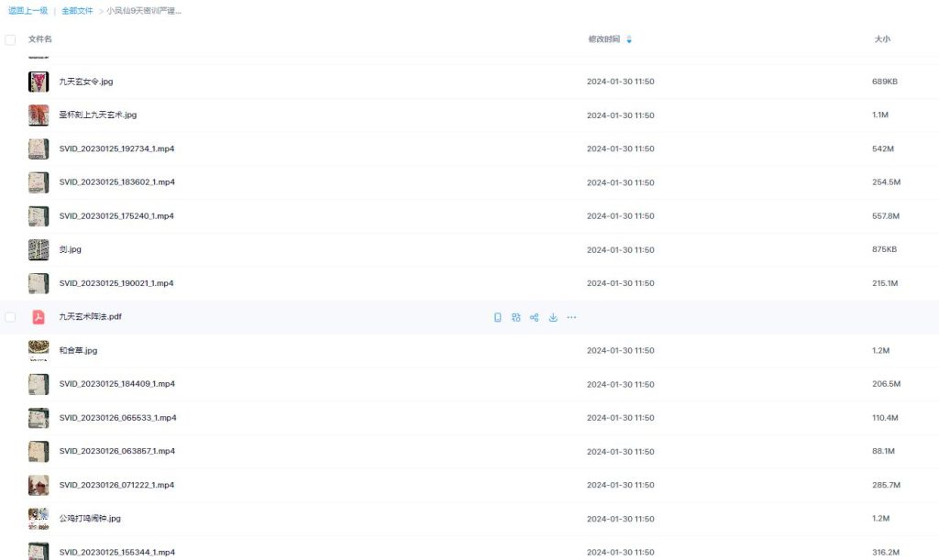This screenshot has height=560, width=939.
Task: Click 返回上一级 to go up one level
Action: [x=28, y=11]
